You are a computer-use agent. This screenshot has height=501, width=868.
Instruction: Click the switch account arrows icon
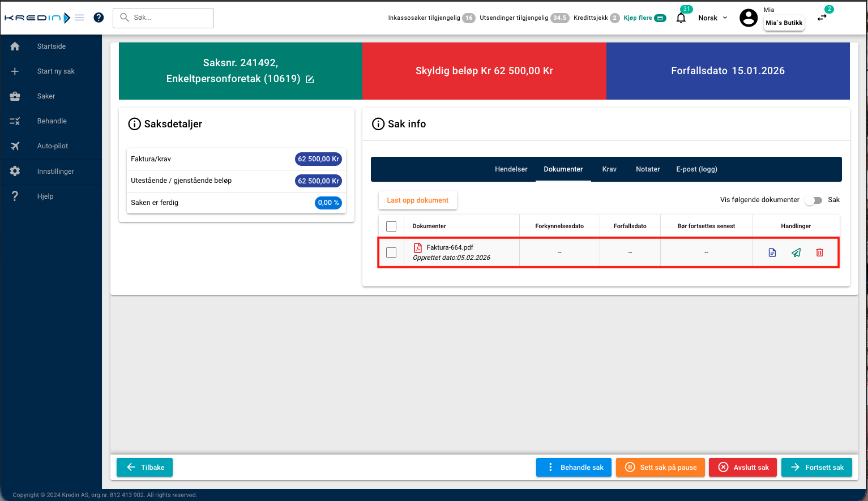point(822,18)
